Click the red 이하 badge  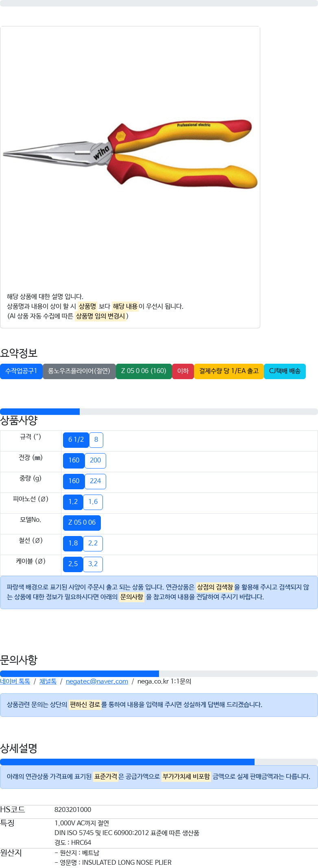[x=183, y=371]
